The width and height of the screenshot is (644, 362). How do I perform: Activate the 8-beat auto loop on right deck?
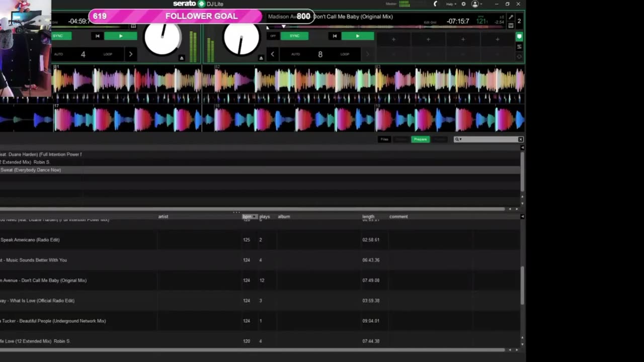(x=320, y=54)
